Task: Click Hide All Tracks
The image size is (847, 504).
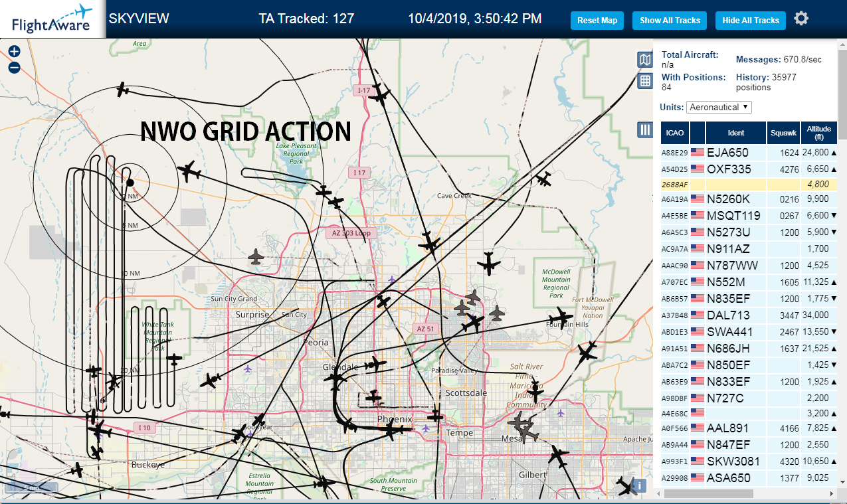Action: (x=751, y=21)
